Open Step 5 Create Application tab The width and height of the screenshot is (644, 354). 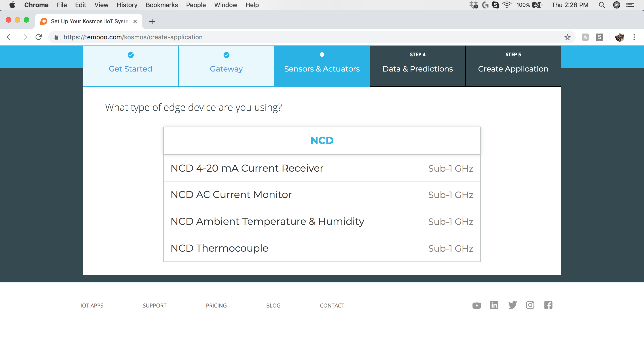tap(513, 66)
